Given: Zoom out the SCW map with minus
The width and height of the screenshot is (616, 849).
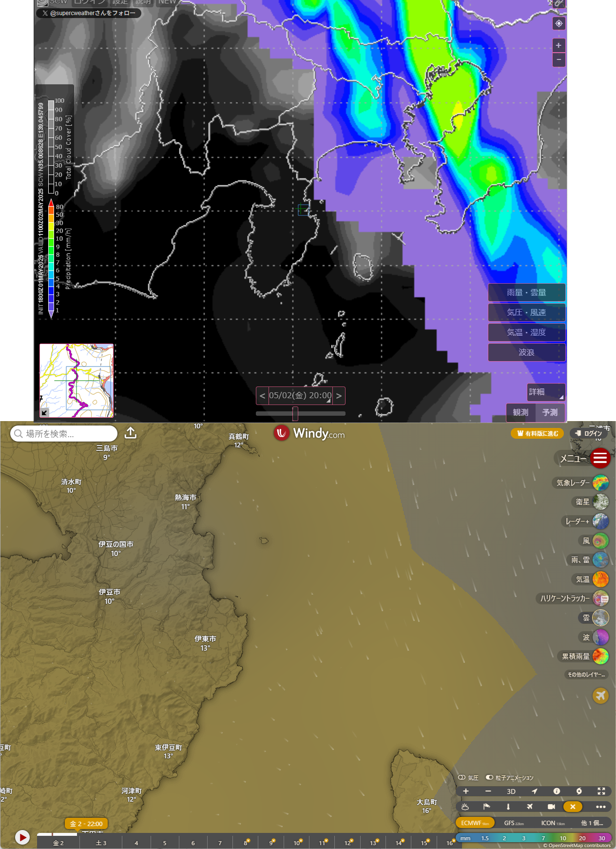Looking at the screenshot, I should [x=558, y=59].
